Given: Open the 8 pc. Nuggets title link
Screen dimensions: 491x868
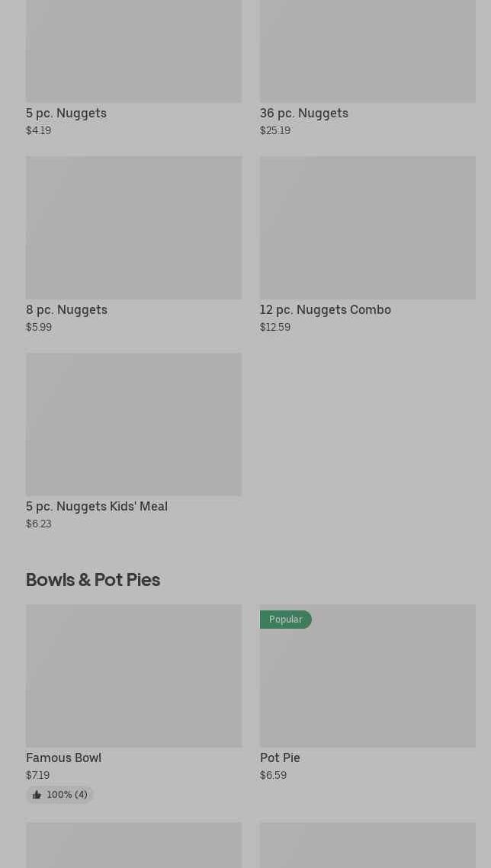Looking at the screenshot, I should click(x=66, y=309).
